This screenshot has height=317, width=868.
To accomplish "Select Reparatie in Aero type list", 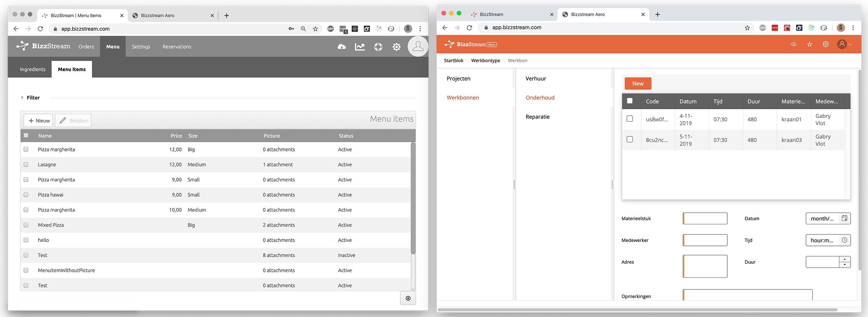I will click(x=538, y=117).
